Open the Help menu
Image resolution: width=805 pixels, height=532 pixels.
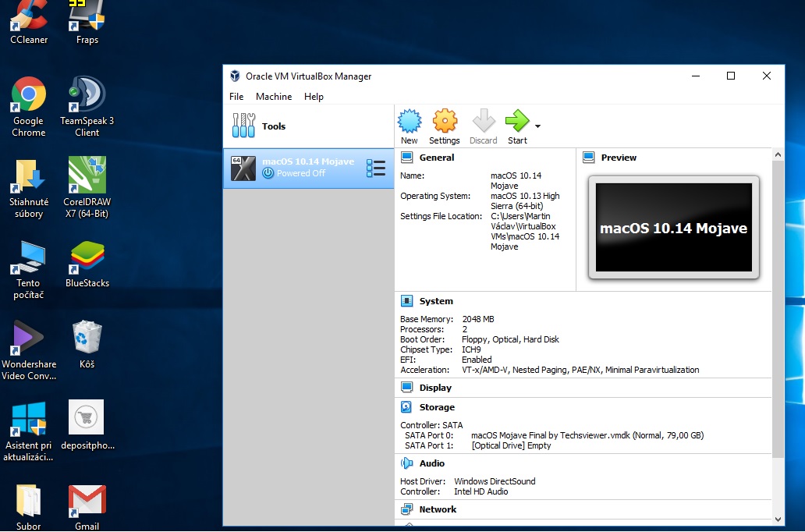pos(314,97)
